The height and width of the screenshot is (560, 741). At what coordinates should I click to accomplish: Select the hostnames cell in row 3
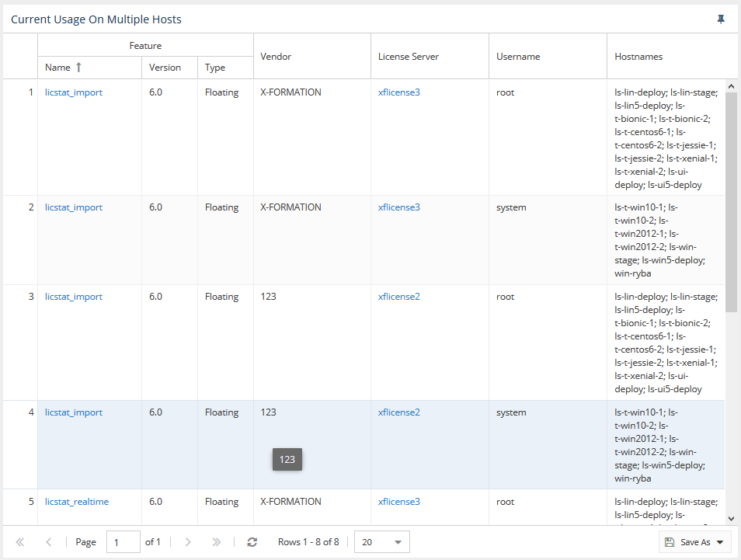[666, 343]
